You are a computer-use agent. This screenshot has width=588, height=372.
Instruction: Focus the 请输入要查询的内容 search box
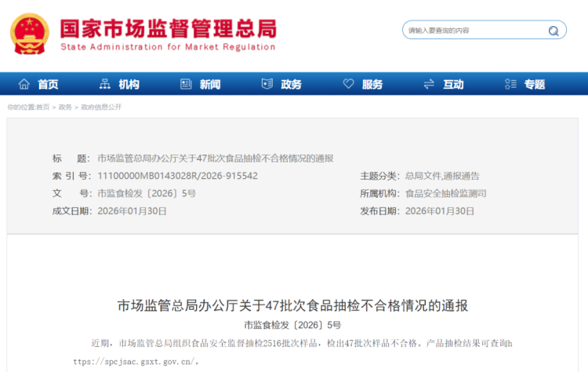[474, 31]
